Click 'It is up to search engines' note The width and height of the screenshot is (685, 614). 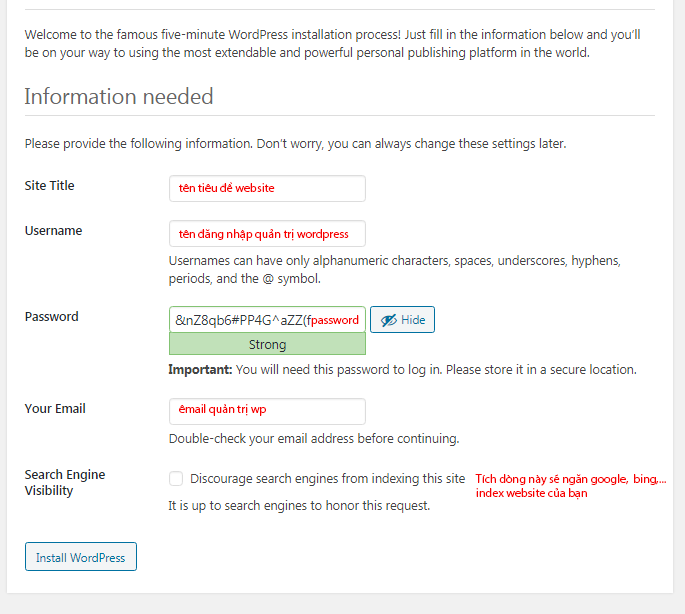(x=299, y=506)
